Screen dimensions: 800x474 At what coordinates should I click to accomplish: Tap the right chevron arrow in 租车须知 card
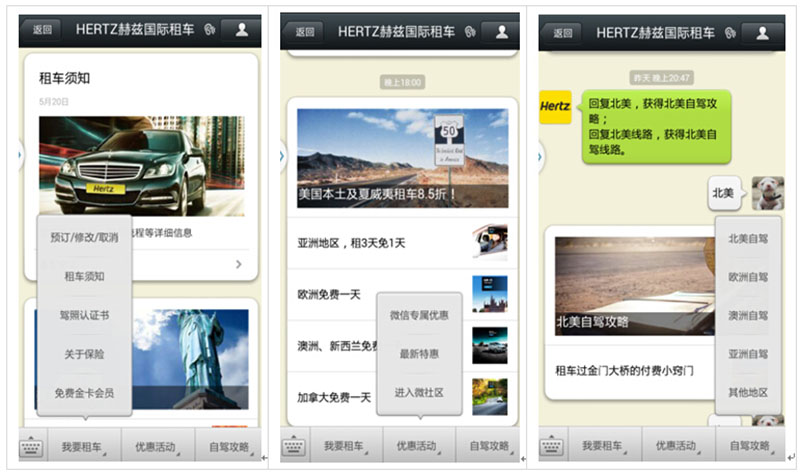click(x=238, y=264)
